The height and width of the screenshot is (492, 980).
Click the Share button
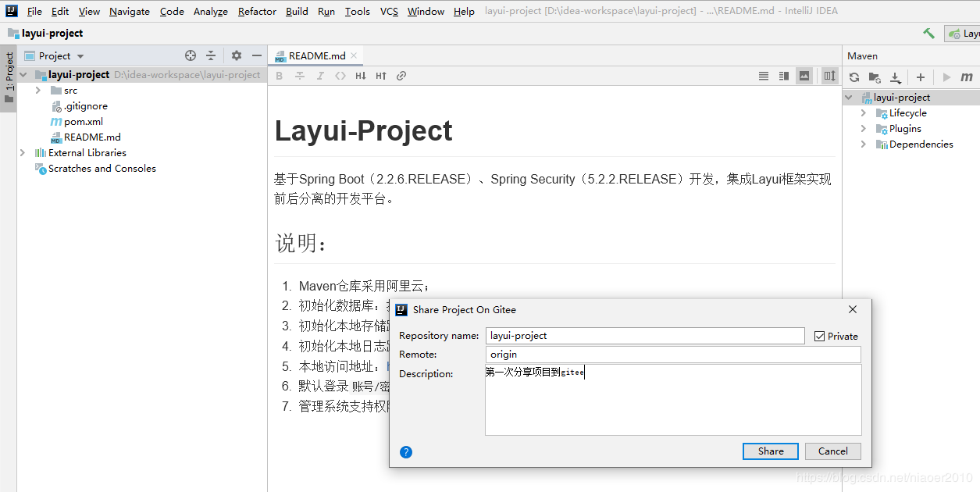[771, 451]
